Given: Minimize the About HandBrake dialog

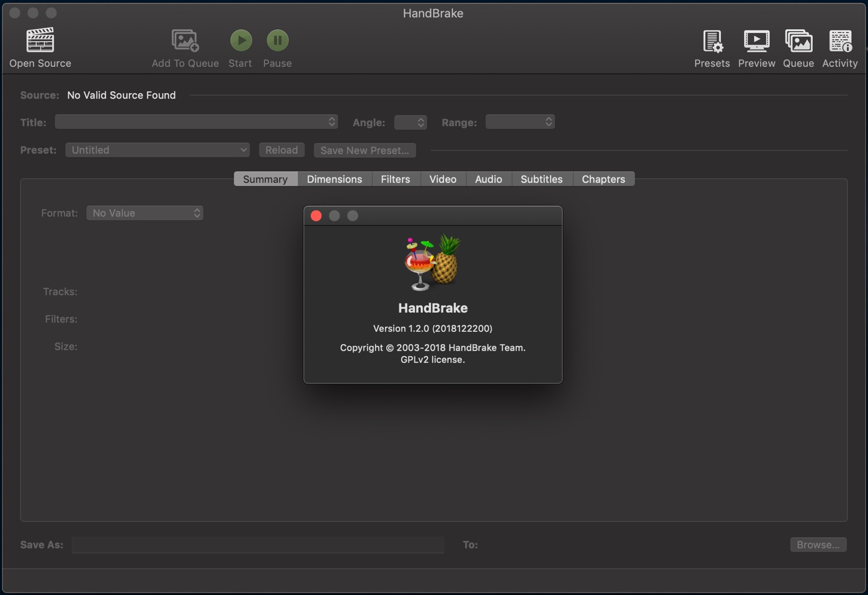Looking at the screenshot, I should (x=334, y=216).
